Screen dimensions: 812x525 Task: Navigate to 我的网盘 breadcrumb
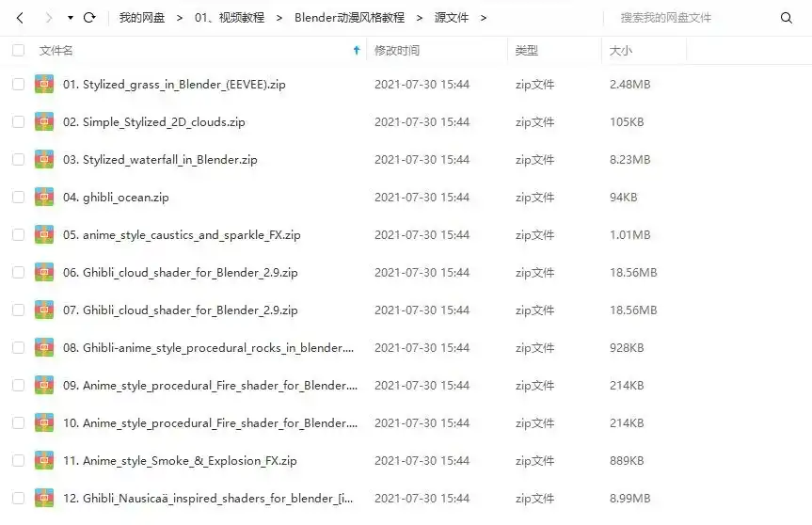pyautogui.click(x=142, y=18)
